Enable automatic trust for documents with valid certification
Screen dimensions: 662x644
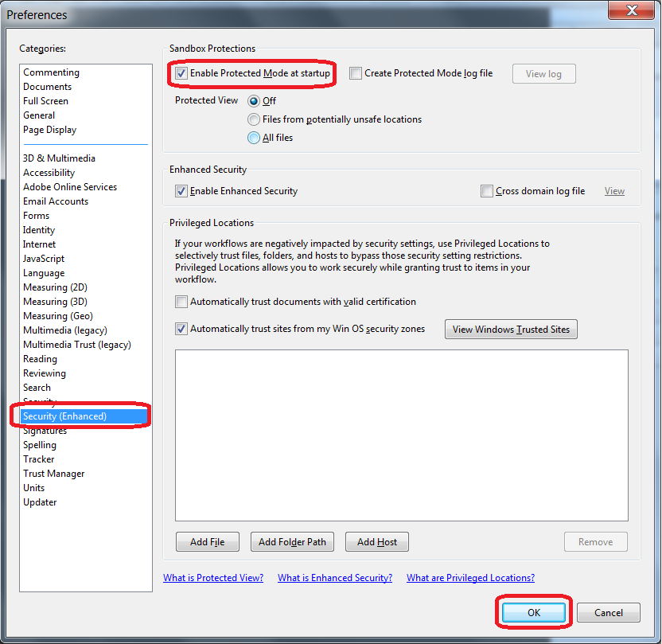click(x=181, y=302)
